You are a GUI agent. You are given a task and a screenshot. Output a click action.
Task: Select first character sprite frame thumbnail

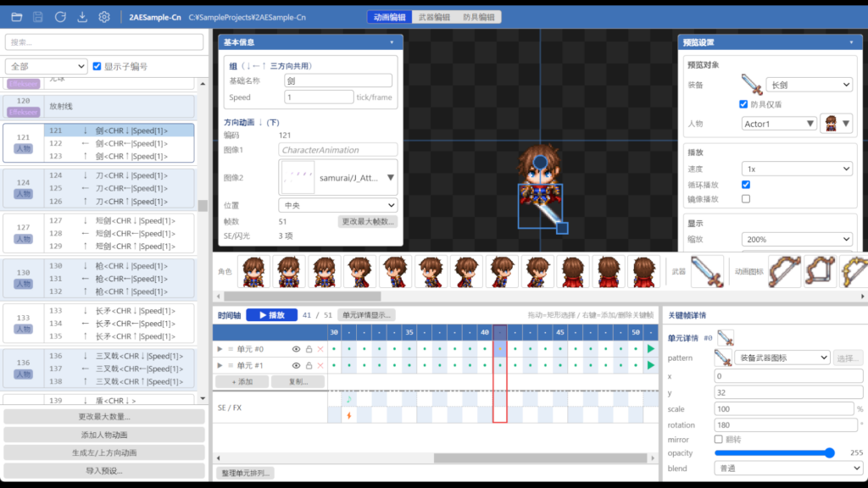[x=253, y=271]
